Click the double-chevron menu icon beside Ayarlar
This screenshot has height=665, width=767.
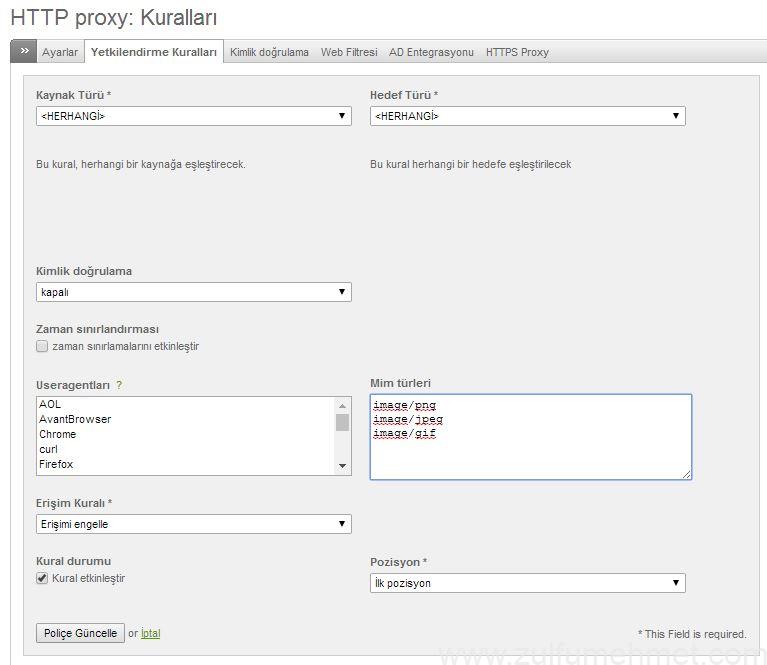[23, 51]
